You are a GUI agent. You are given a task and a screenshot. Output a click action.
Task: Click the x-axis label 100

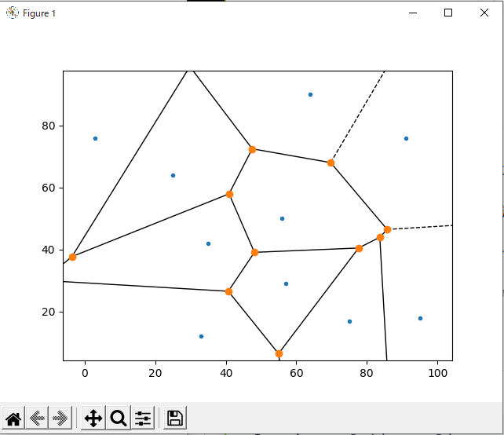[437, 373]
